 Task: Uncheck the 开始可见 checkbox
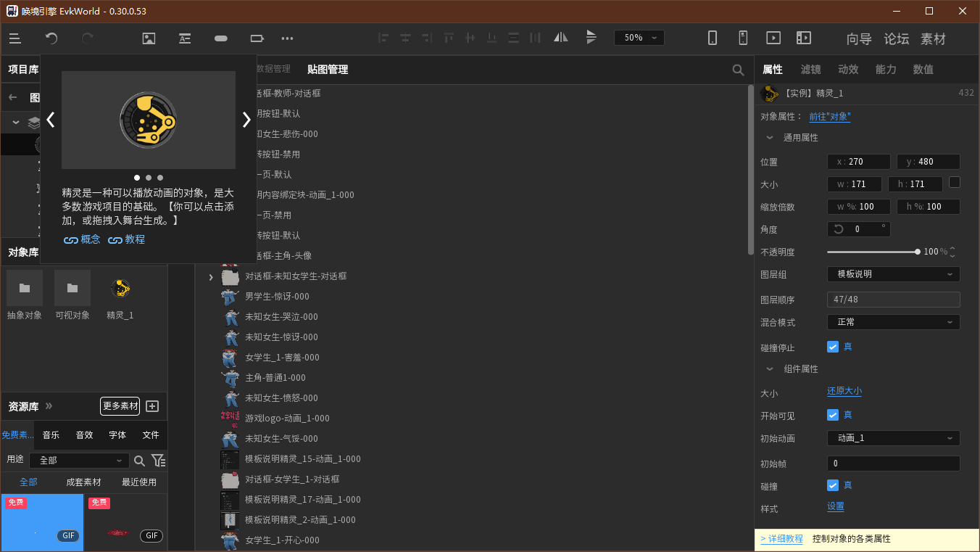[x=833, y=414]
